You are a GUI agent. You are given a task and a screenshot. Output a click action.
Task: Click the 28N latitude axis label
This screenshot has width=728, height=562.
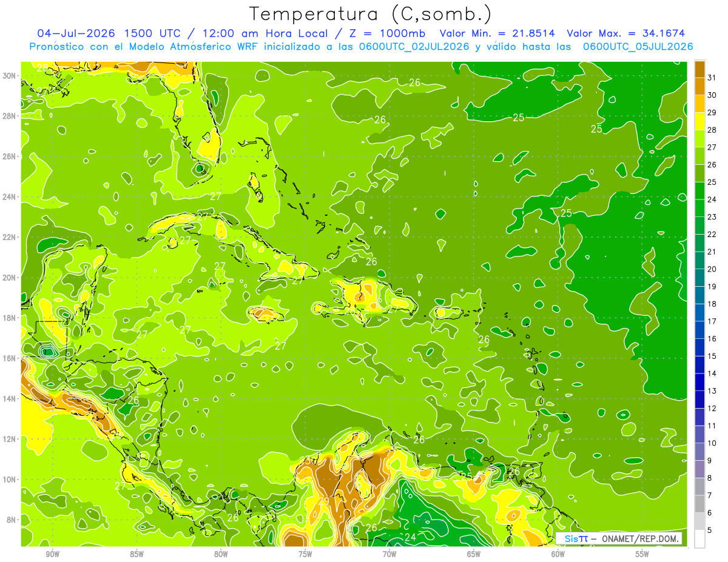10,116
